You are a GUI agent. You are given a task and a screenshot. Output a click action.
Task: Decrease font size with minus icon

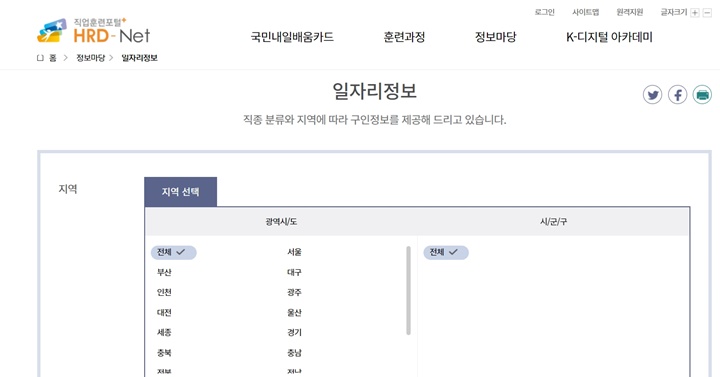(707, 13)
